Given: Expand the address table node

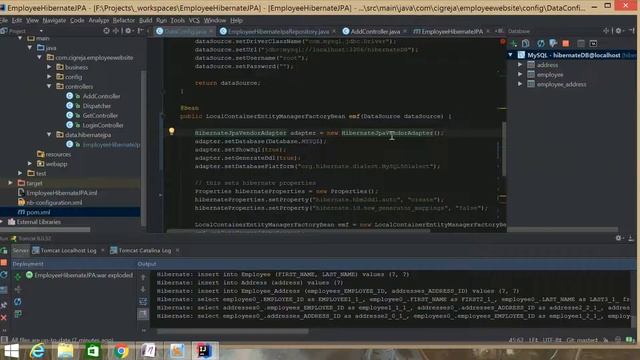Looking at the screenshot, I should pos(520,64).
